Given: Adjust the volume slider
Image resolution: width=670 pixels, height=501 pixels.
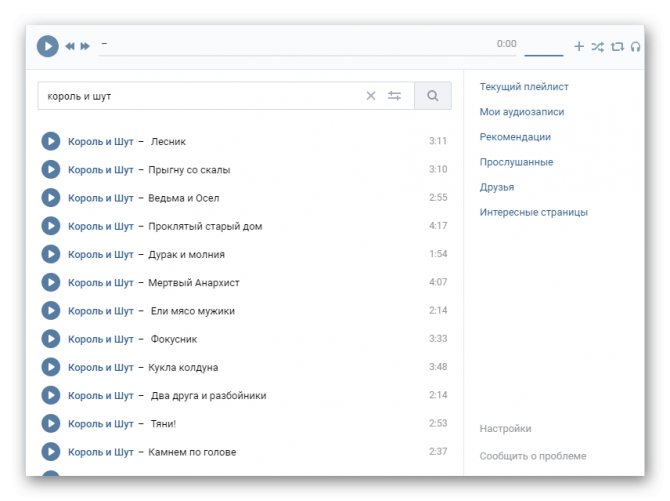Looking at the screenshot, I should [x=544, y=54].
